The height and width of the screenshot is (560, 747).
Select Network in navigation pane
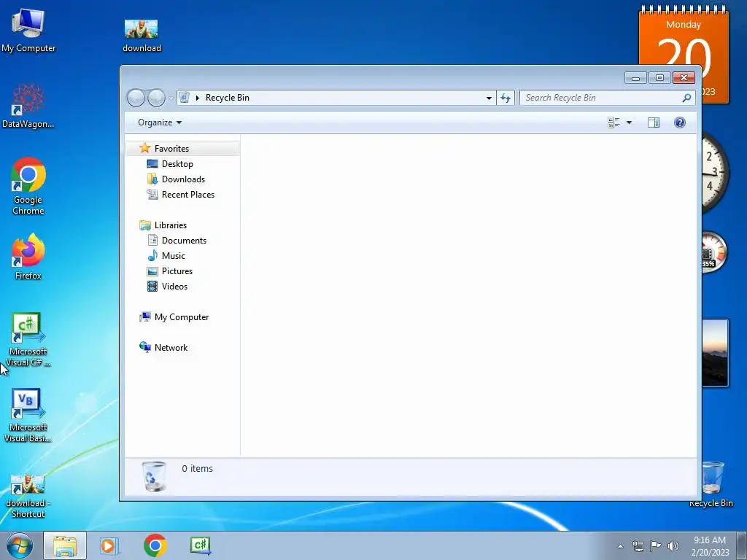171,348
